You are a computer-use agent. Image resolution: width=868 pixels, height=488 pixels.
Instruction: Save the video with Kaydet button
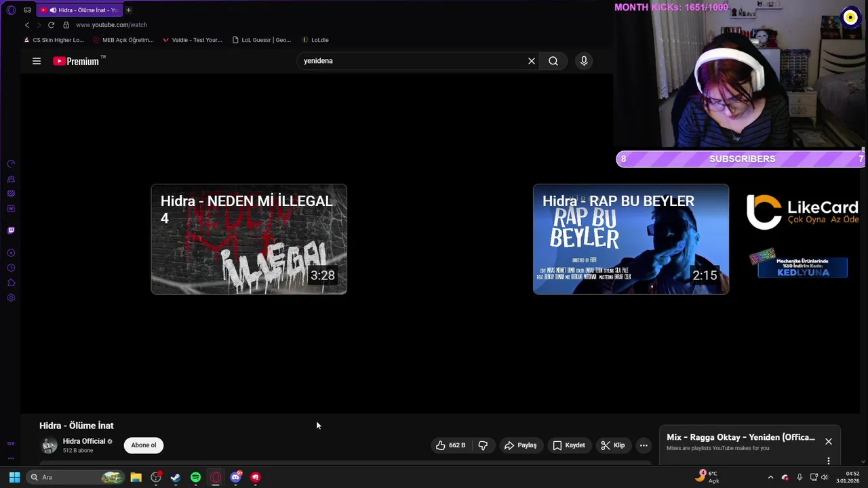coord(568,445)
